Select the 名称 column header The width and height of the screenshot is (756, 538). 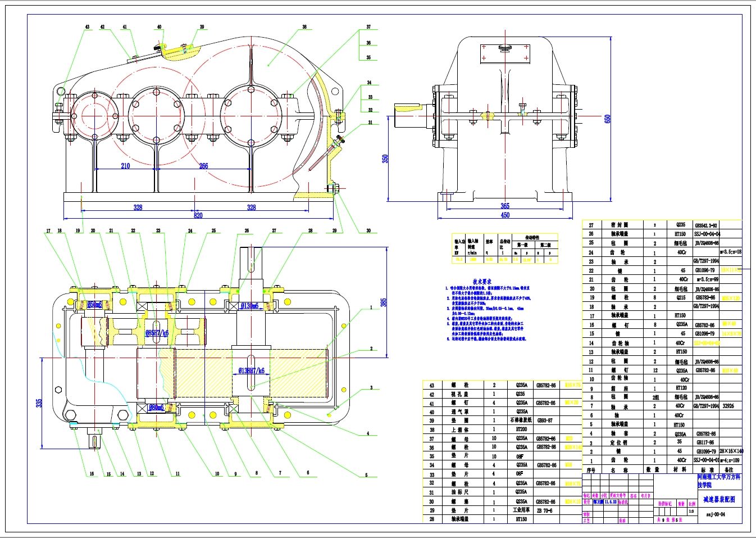pos(618,470)
